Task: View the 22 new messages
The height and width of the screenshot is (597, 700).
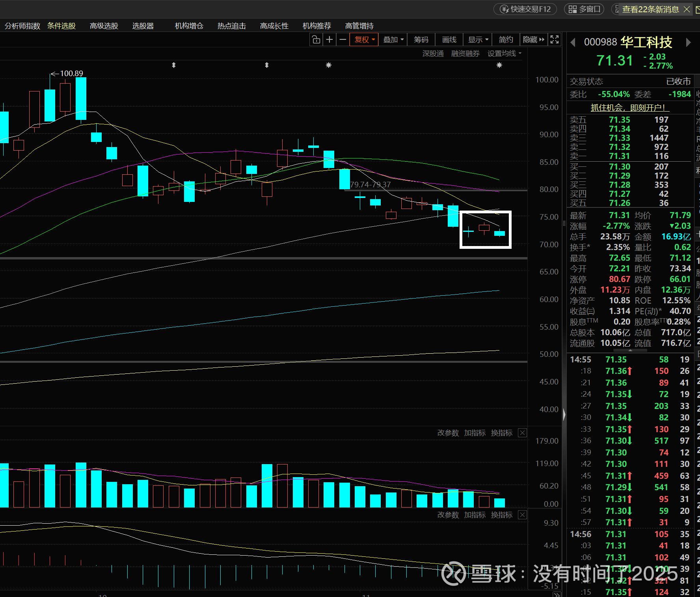Action: 650,9
